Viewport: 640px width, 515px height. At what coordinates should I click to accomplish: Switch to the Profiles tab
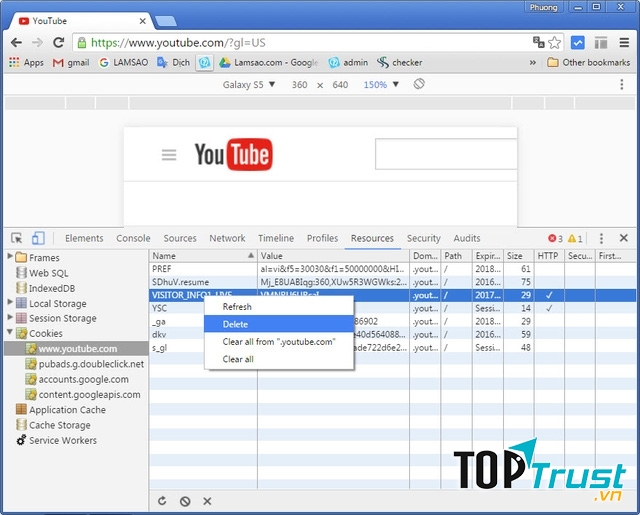tap(322, 238)
